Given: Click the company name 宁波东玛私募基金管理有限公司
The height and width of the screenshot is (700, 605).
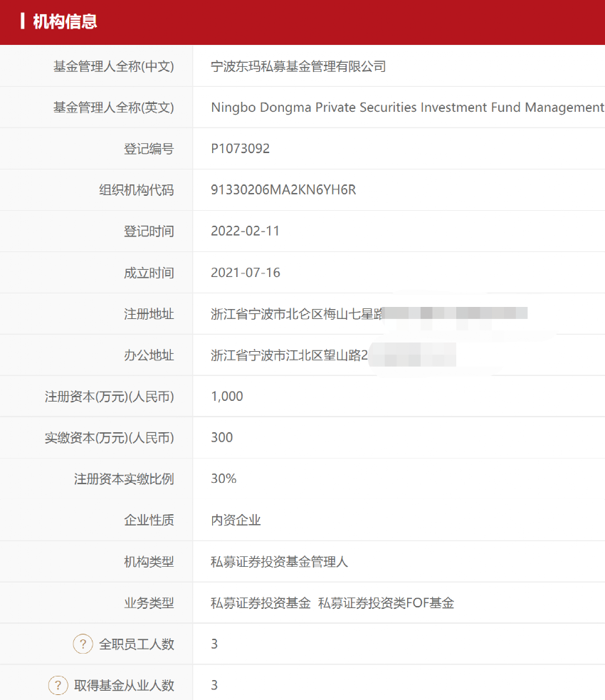Looking at the screenshot, I should [x=298, y=67].
